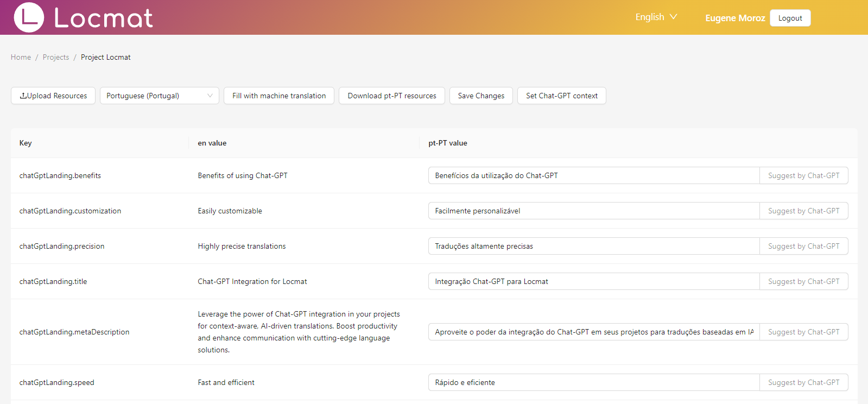This screenshot has height=404, width=868.
Task: Edit the Integração Chat-GPT para Locmat field
Action: point(594,281)
